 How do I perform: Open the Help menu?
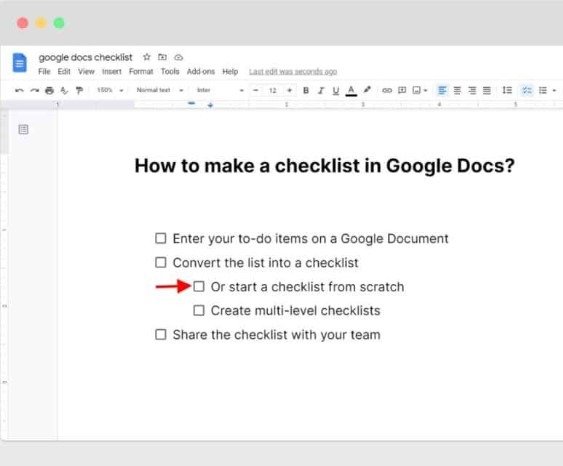pos(230,71)
